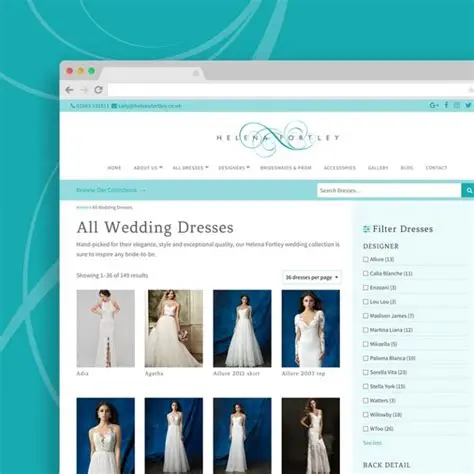Open the Facebook social icon
The image size is (474, 474).
pos(446,105)
